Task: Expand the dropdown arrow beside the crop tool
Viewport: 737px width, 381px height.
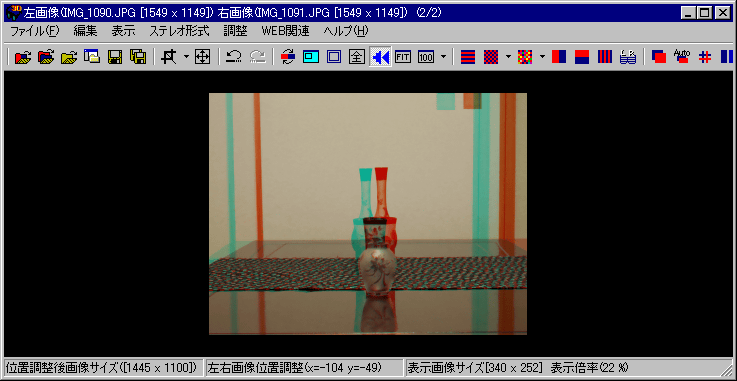Action: click(x=186, y=57)
